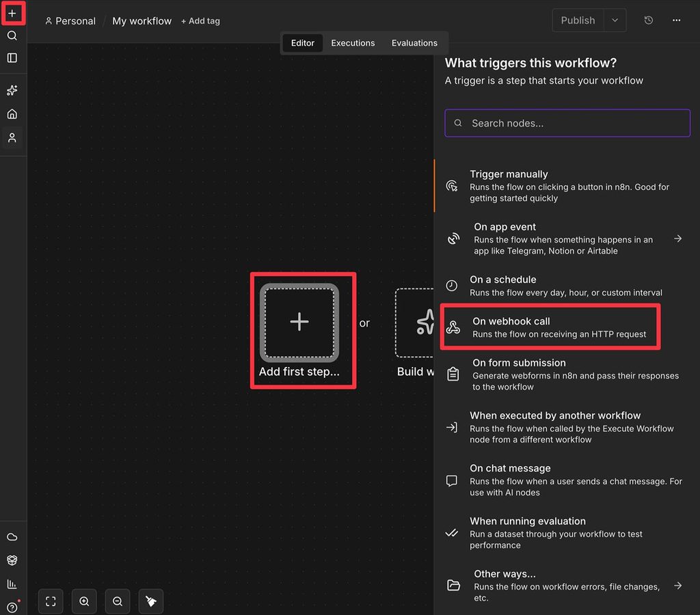Image resolution: width=700 pixels, height=615 pixels.
Task: Go to the Home icon in the sidebar
Action: (x=12, y=114)
